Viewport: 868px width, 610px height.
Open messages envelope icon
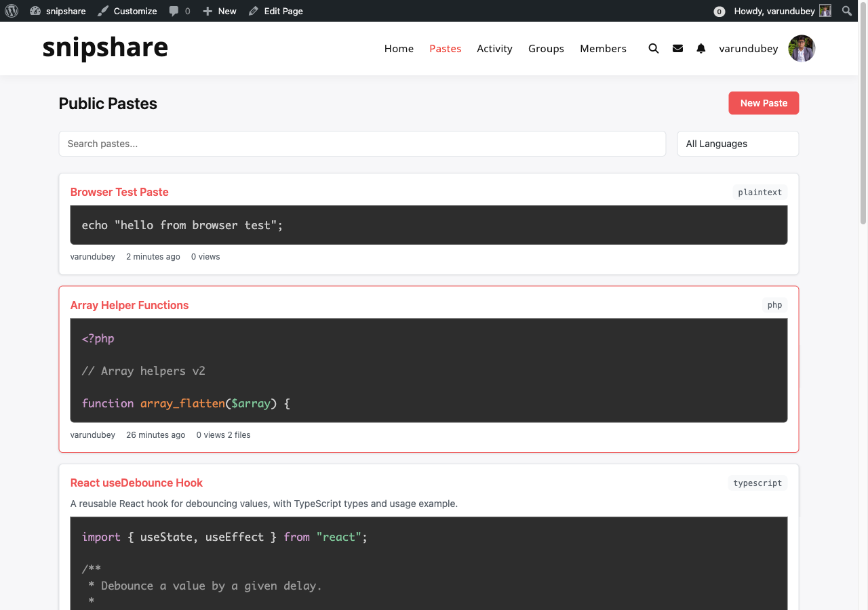(677, 49)
